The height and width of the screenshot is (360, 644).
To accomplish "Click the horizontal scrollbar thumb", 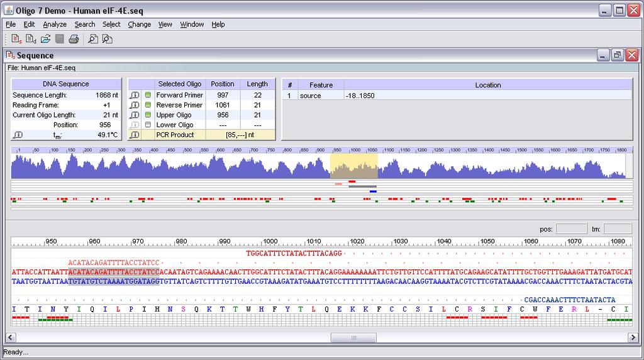I will 353,338.
